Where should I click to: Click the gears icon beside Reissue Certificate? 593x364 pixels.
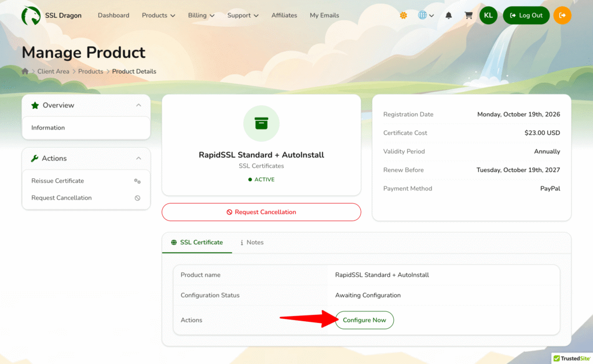[x=137, y=181]
